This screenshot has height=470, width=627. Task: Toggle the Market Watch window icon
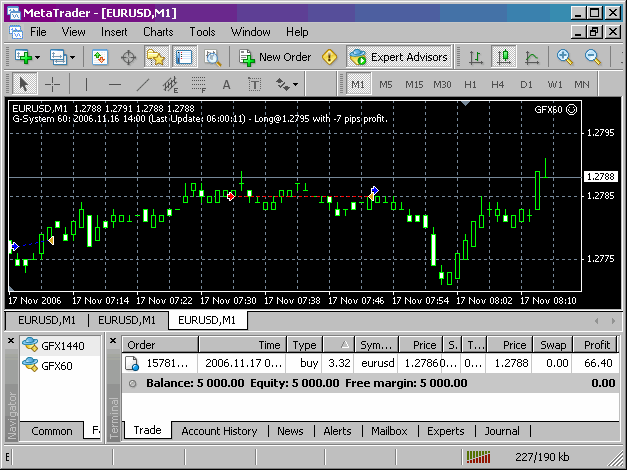[100, 57]
